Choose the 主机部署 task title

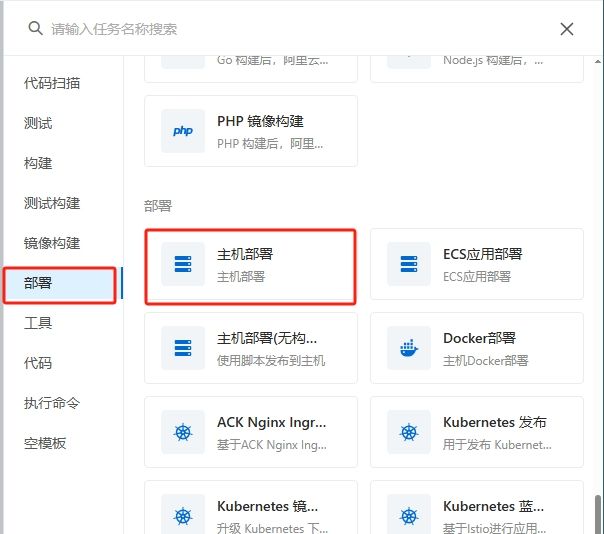click(245, 254)
